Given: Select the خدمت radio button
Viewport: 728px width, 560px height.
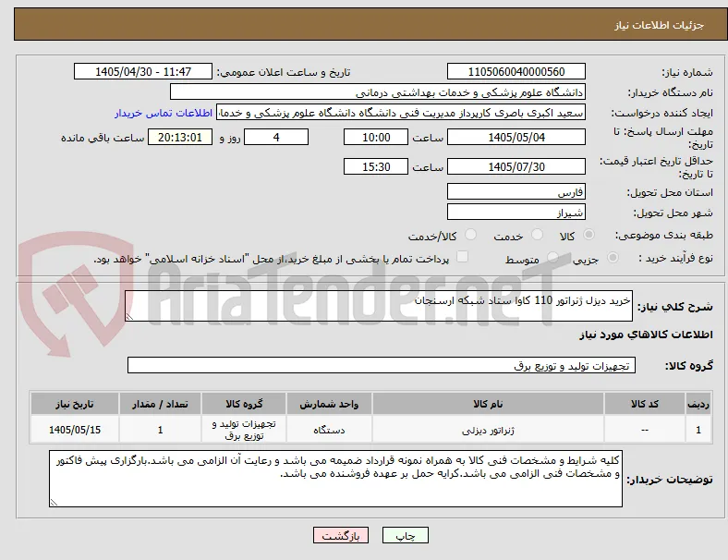Looking at the screenshot, I should pyautogui.click(x=537, y=235).
